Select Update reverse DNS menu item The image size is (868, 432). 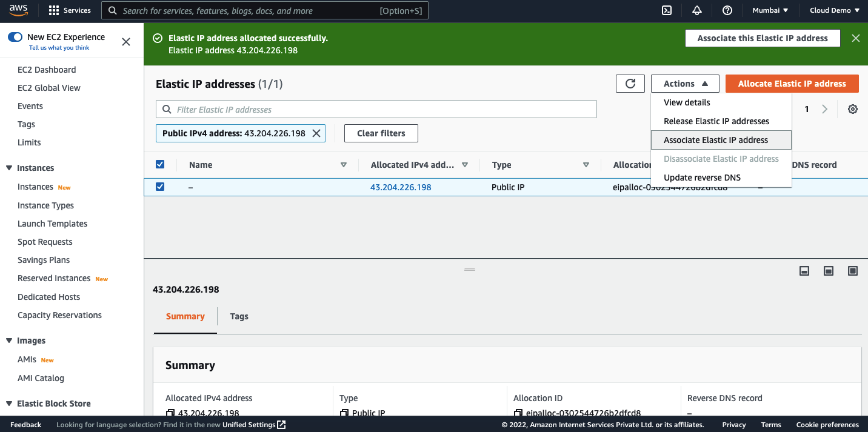tap(721, 178)
